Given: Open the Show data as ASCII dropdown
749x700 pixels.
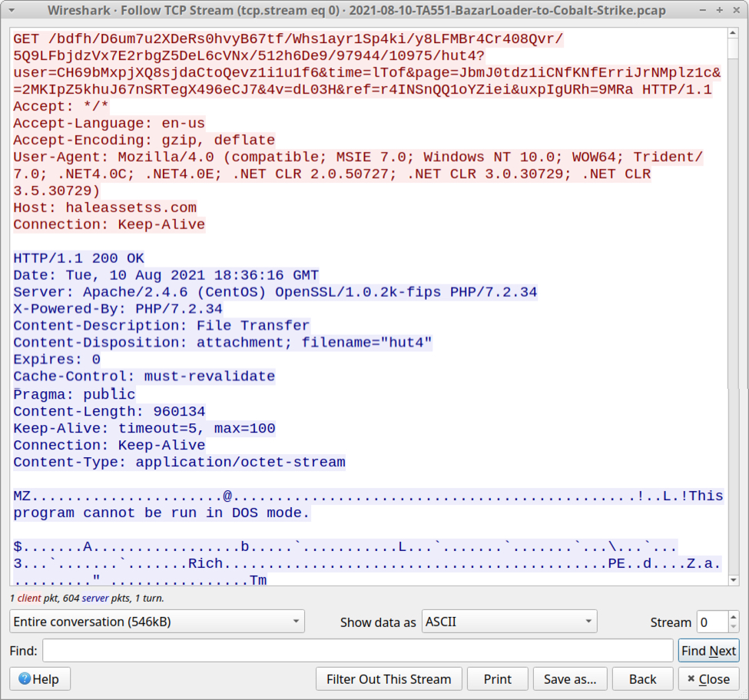Looking at the screenshot, I should click(509, 622).
